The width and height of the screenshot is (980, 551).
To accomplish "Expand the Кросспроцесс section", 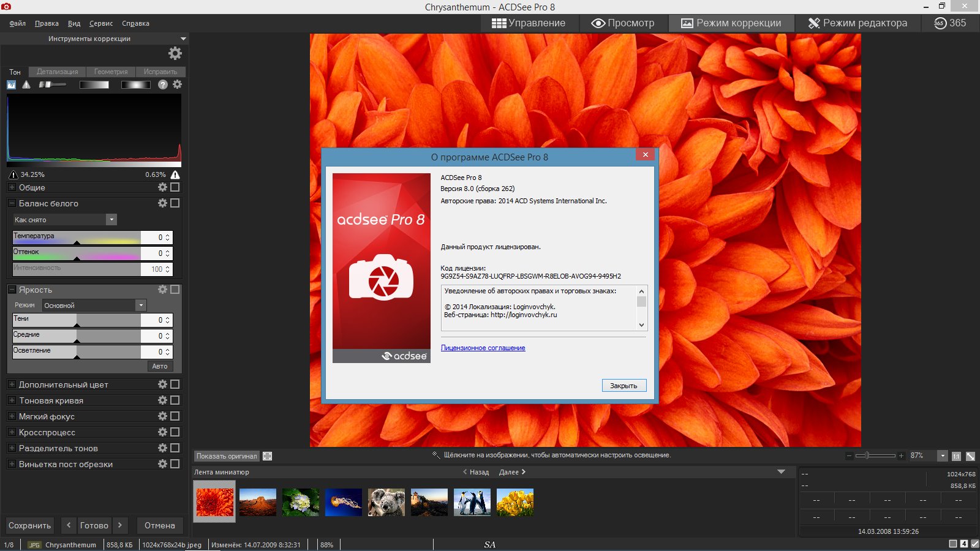I will (12, 432).
